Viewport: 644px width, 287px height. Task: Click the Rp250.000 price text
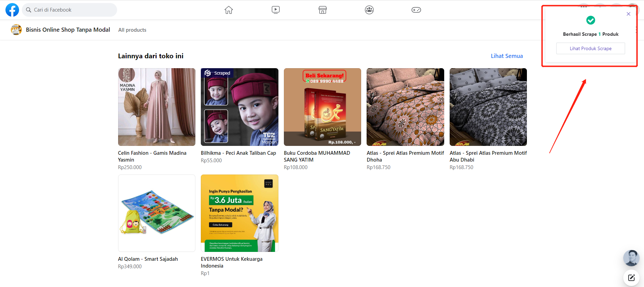pyautogui.click(x=130, y=167)
